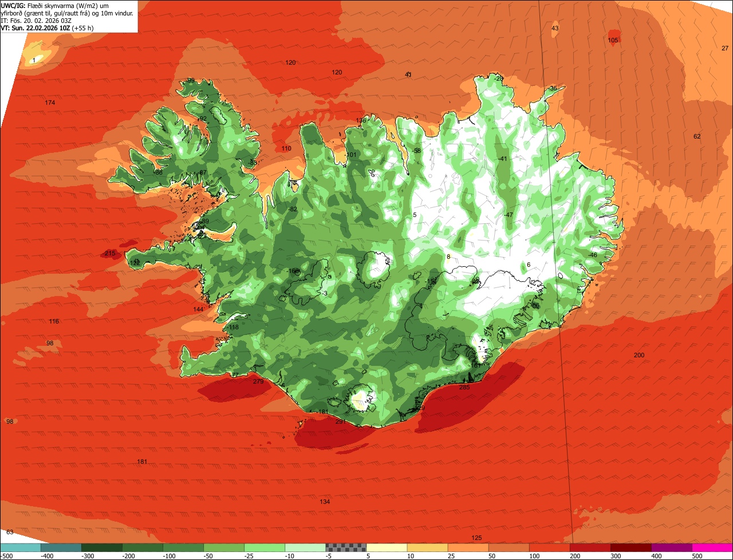The image size is (733, 560).
Task: Click the map value '-46' near the east coast
Action: click(592, 255)
